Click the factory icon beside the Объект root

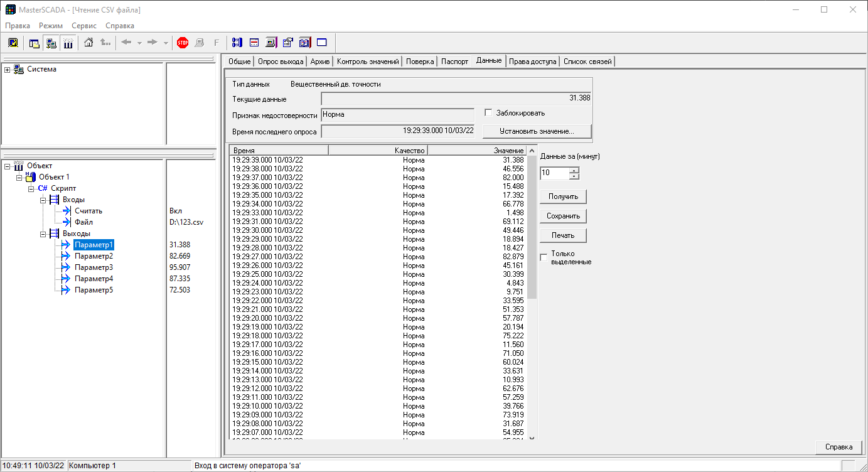pos(19,165)
